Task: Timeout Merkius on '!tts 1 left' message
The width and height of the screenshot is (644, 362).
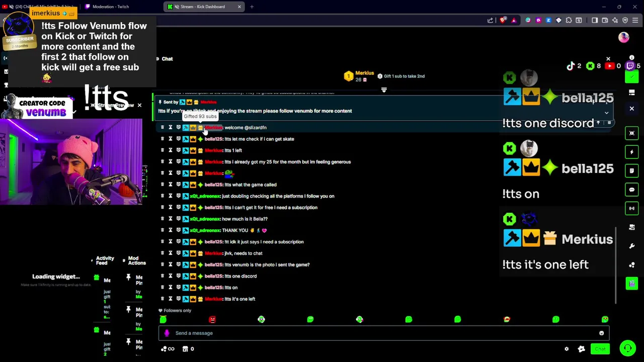Action: pos(170,150)
